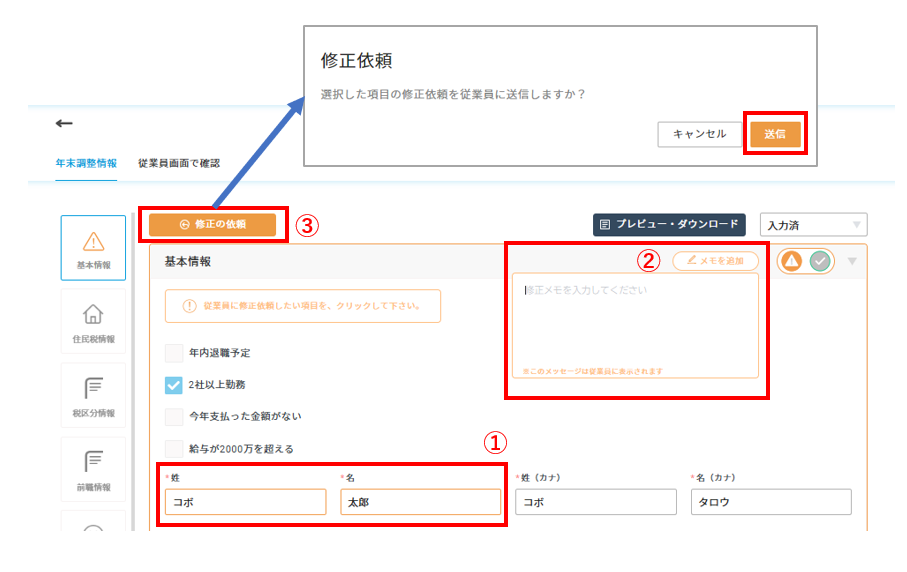
Task: Select the 姓（カナ） input field
Action: point(596,502)
